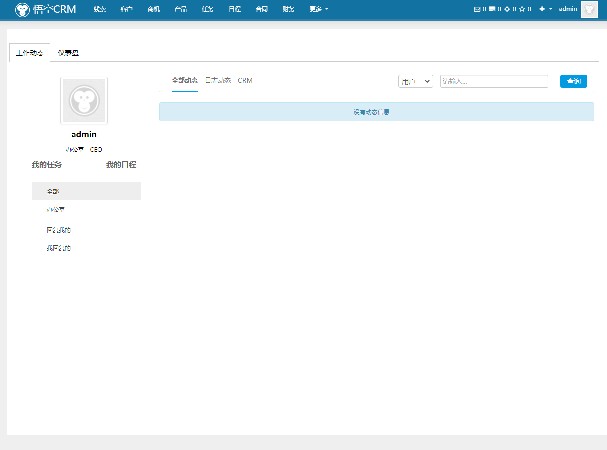This screenshot has width=607, height=450.
Task: Open the 产品 navigation item
Action: pyautogui.click(x=181, y=9)
